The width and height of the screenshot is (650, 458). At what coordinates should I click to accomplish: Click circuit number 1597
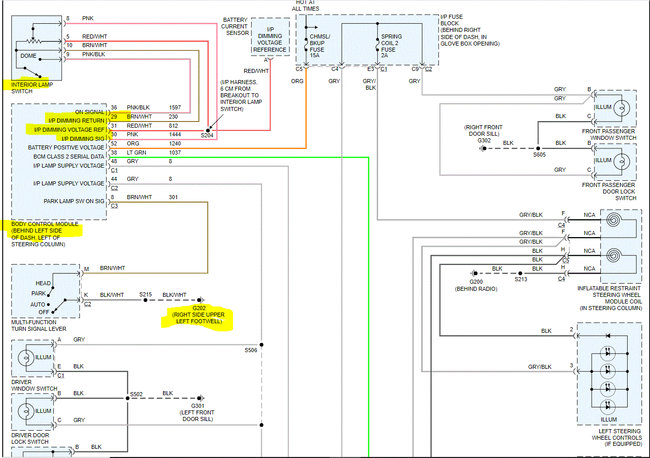pyautogui.click(x=175, y=107)
